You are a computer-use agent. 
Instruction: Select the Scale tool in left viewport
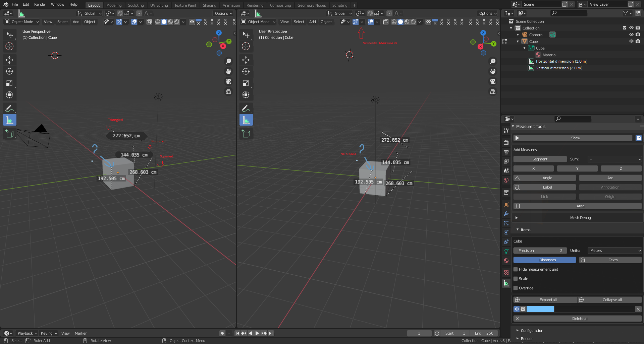point(9,83)
